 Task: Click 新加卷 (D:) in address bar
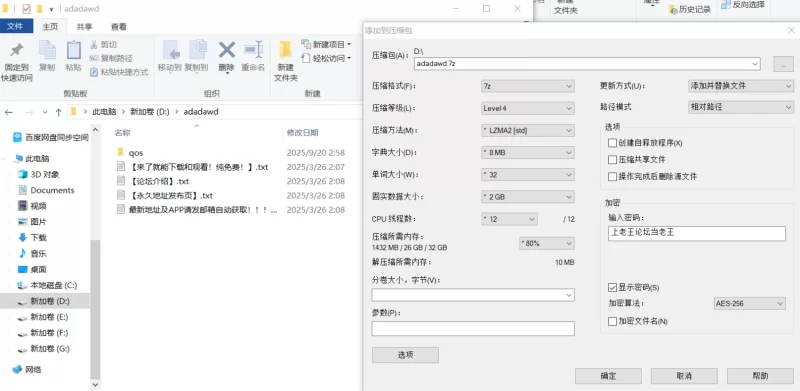[x=149, y=112]
